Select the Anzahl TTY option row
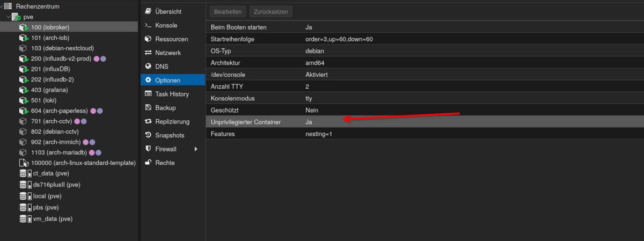 [x=425, y=86]
